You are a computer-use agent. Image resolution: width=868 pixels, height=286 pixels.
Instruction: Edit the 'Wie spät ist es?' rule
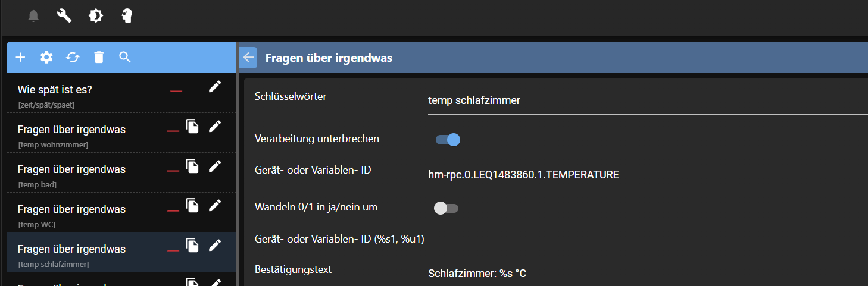click(x=215, y=87)
